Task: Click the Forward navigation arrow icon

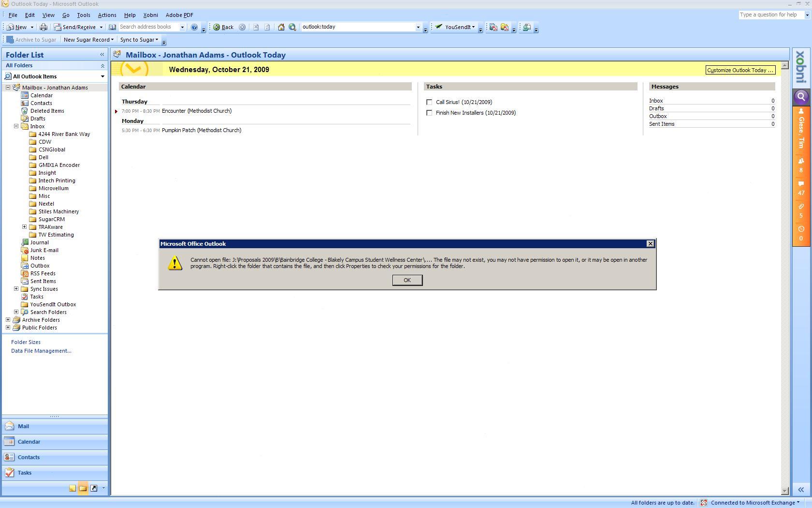Action: pos(242,27)
